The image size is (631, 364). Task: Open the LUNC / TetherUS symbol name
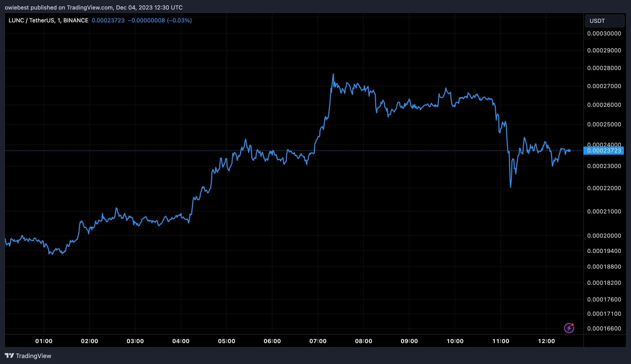(x=35, y=20)
